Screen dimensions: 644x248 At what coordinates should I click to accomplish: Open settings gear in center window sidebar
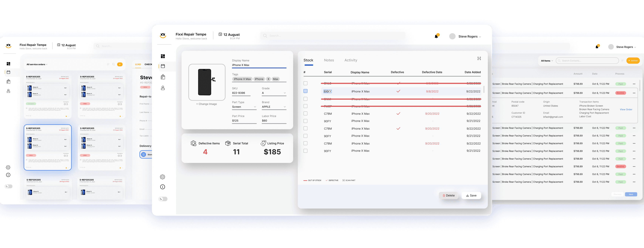pos(163,177)
